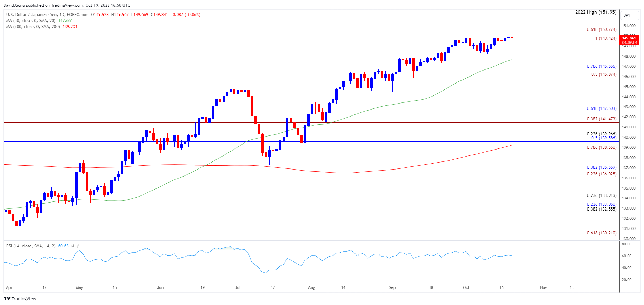Select the 0.382 (132.555) level label
This screenshot has width=644, height=305.
click(602, 209)
